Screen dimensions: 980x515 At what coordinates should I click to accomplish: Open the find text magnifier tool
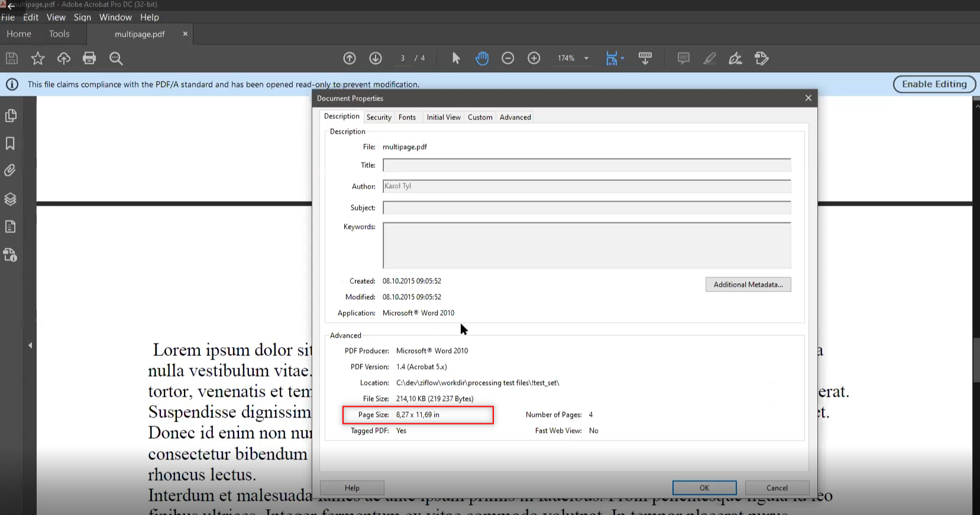click(x=116, y=58)
